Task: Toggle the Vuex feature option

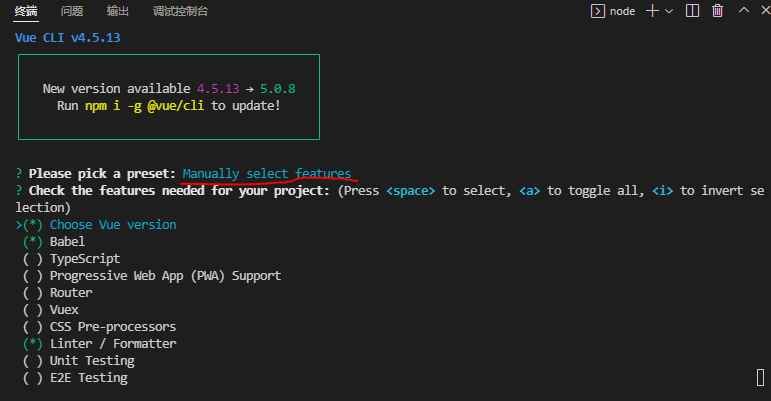Action: (x=63, y=310)
